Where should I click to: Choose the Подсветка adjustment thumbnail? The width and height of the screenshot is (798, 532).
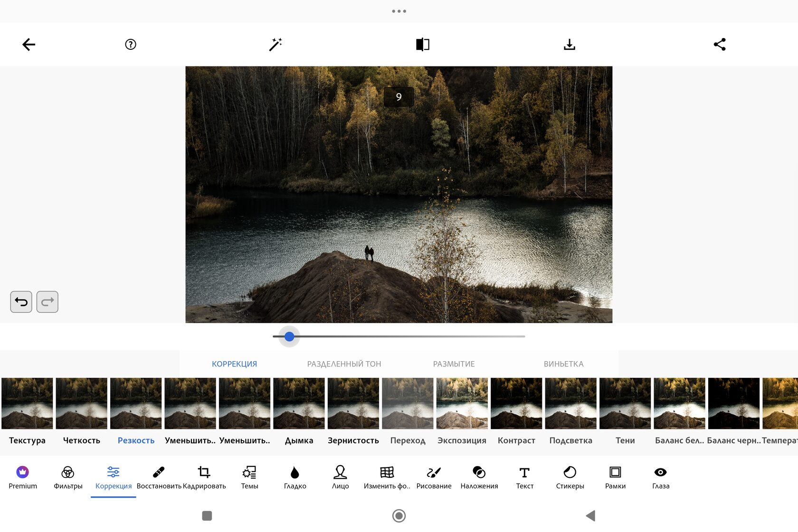click(570, 403)
